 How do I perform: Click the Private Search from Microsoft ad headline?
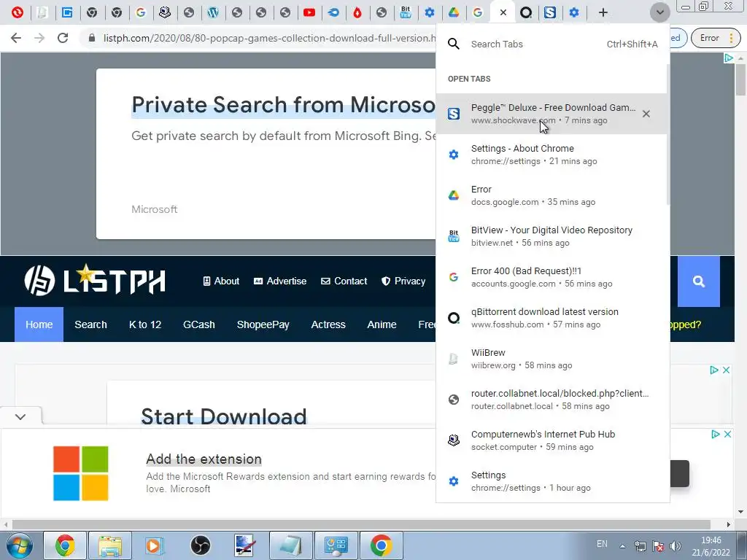tap(284, 105)
